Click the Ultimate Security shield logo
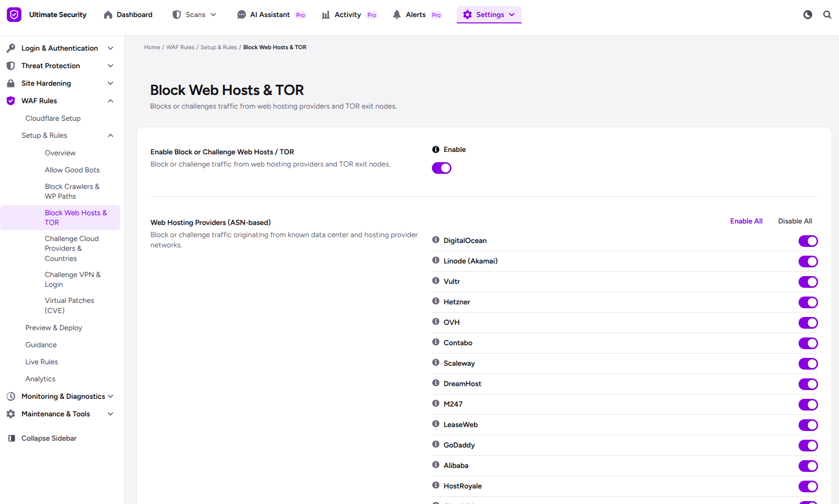The image size is (839, 504). (14, 15)
